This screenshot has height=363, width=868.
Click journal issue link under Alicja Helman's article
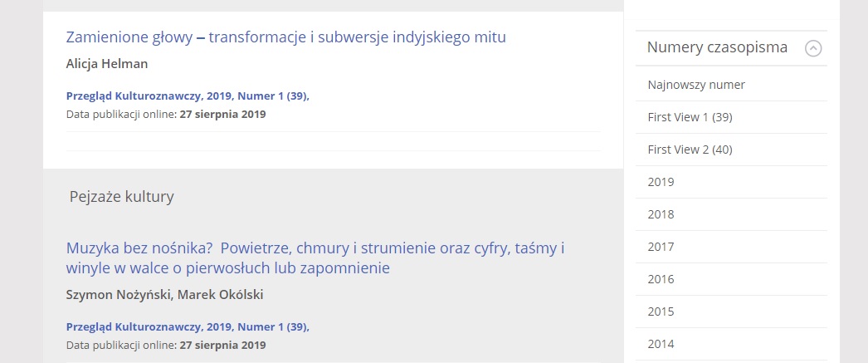(x=188, y=96)
